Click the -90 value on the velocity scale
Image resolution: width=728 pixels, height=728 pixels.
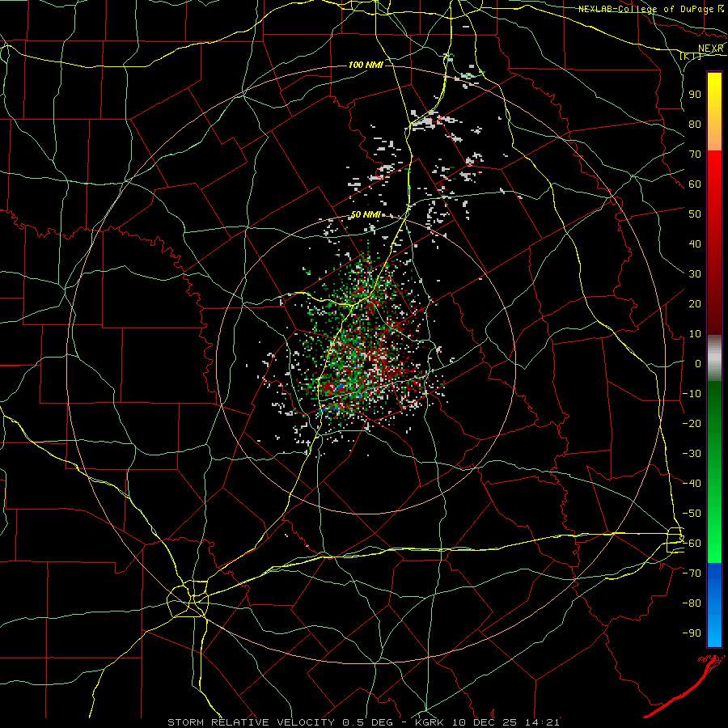pyautogui.click(x=692, y=633)
